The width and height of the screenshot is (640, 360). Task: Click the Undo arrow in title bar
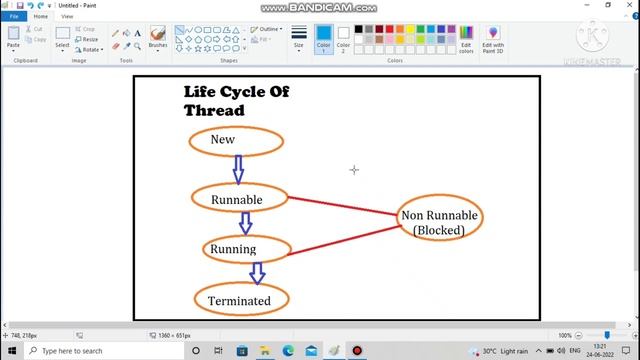click(x=31, y=6)
